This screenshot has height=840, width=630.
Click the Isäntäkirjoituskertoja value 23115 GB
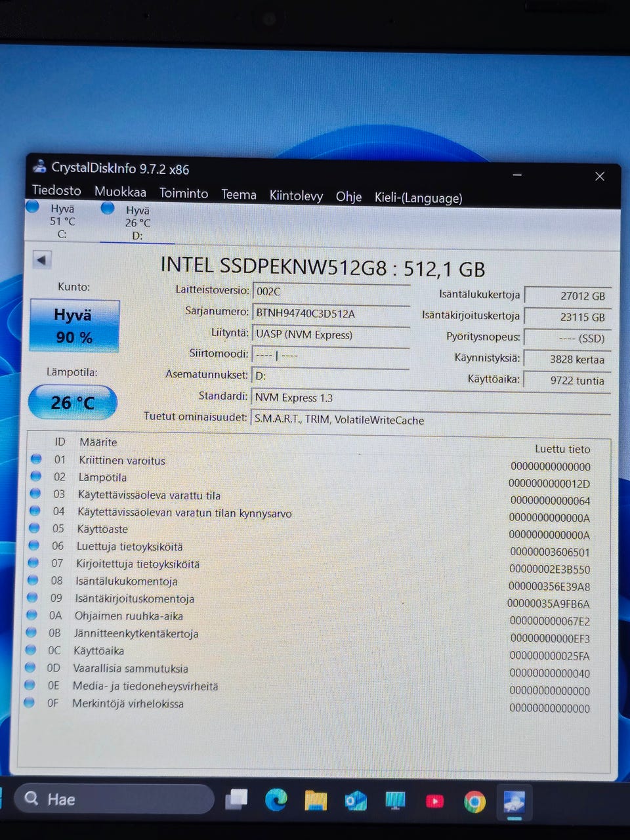click(568, 317)
